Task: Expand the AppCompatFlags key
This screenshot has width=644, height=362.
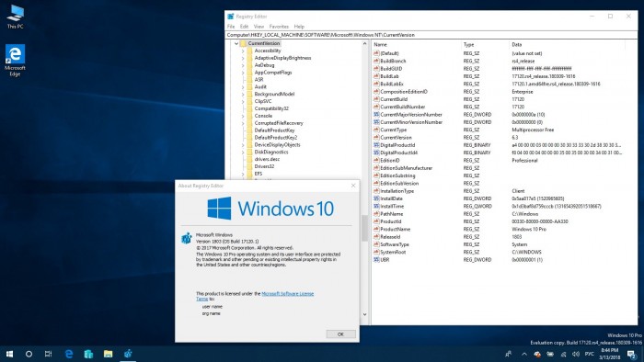Action: point(243,73)
